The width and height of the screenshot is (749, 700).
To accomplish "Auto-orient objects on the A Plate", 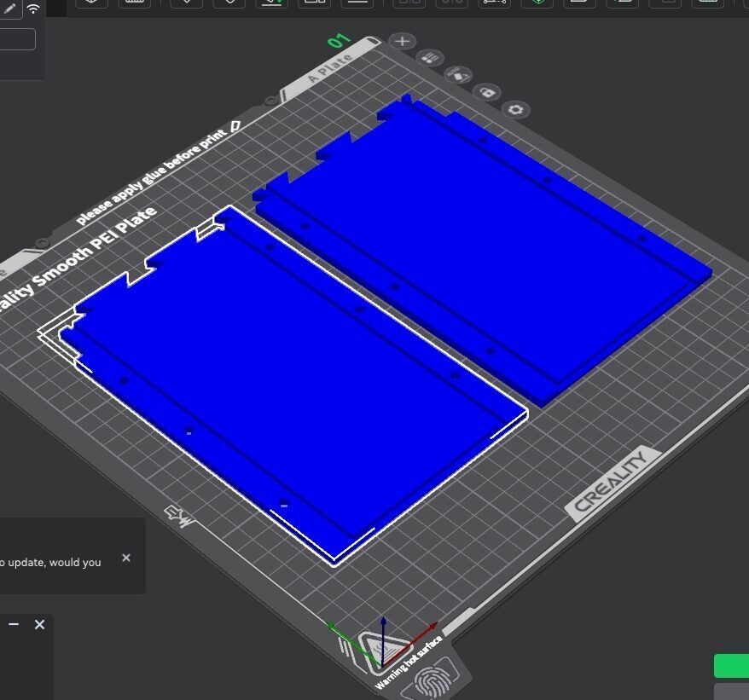I will click(x=458, y=74).
